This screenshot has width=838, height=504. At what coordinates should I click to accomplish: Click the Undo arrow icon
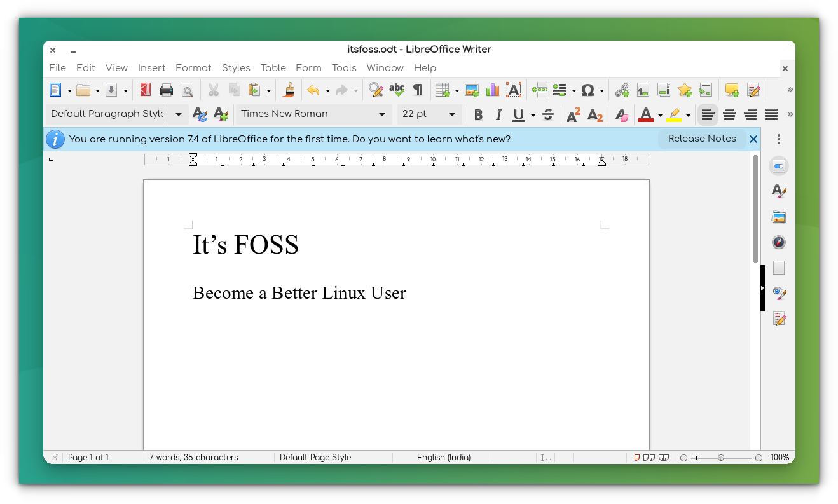coord(313,90)
